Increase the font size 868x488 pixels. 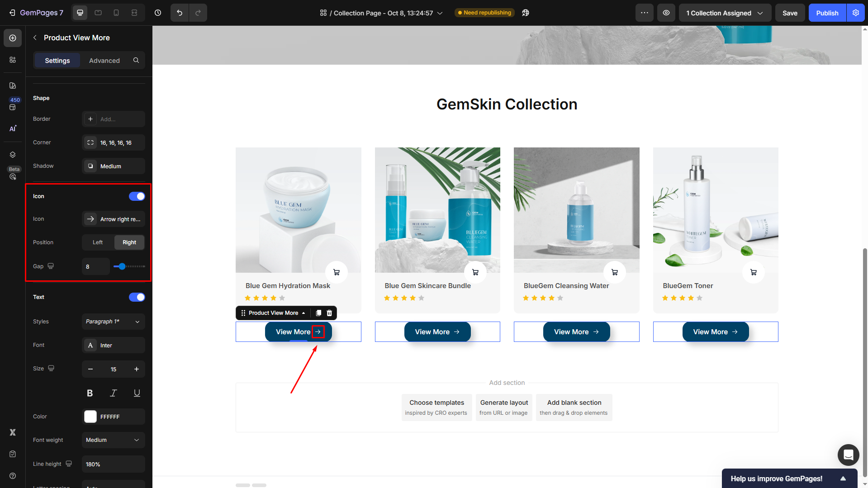coord(137,369)
